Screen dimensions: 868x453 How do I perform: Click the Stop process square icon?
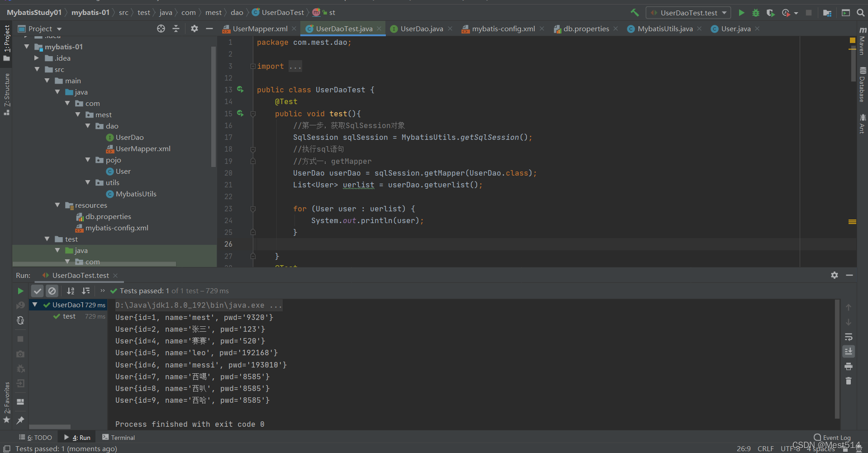[x=20, y=339]
